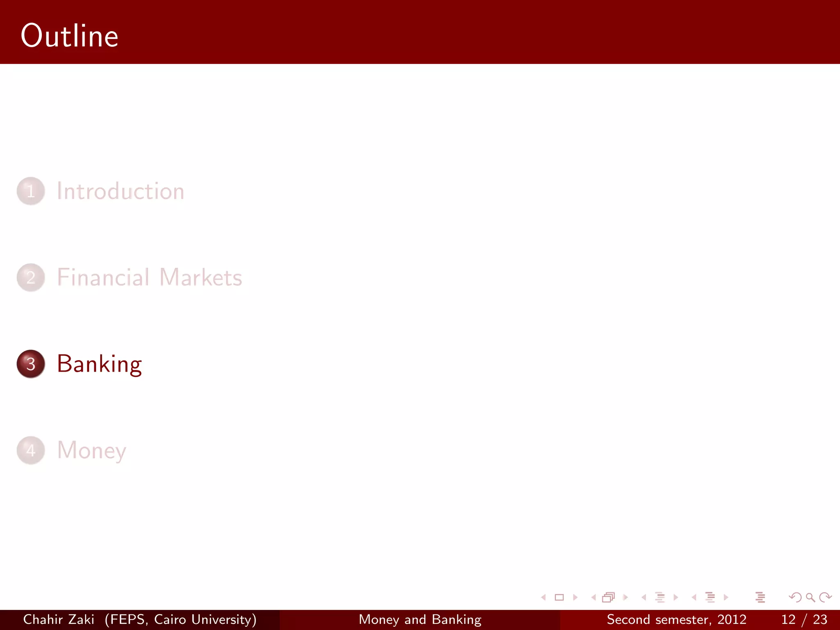Open the Money section link
This screenshot has height=630, width=840.
pyautogui.click(x=91, y=451)
